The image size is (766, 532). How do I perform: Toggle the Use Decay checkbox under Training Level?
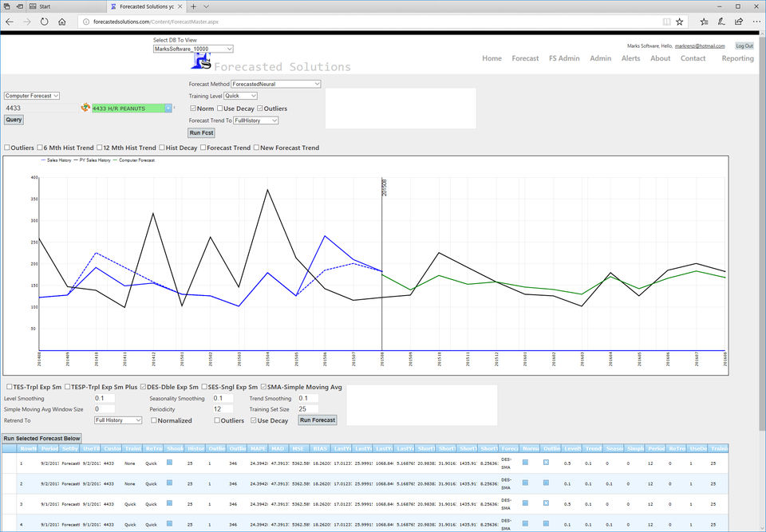pyautogui.click(x=219, y=108)
